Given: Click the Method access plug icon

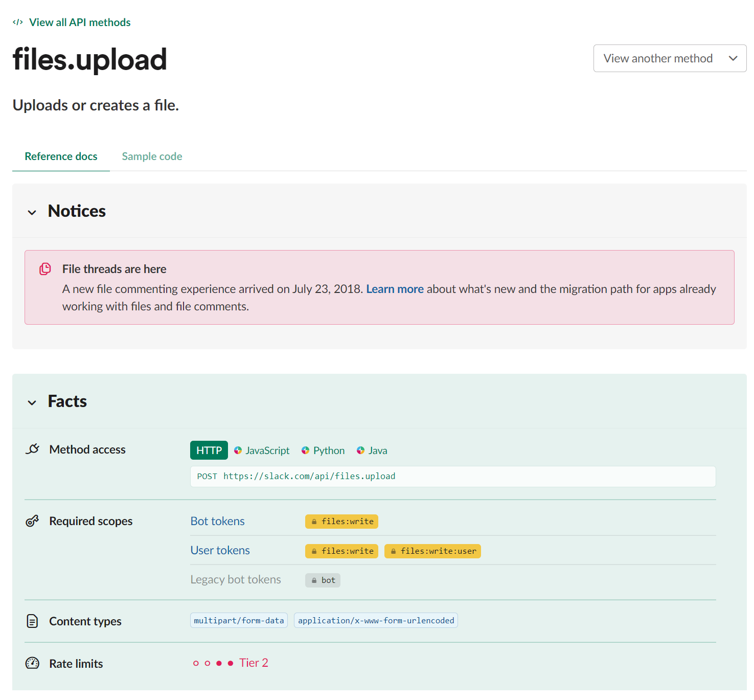Looking at the screenshot, I should coord(32,449).
